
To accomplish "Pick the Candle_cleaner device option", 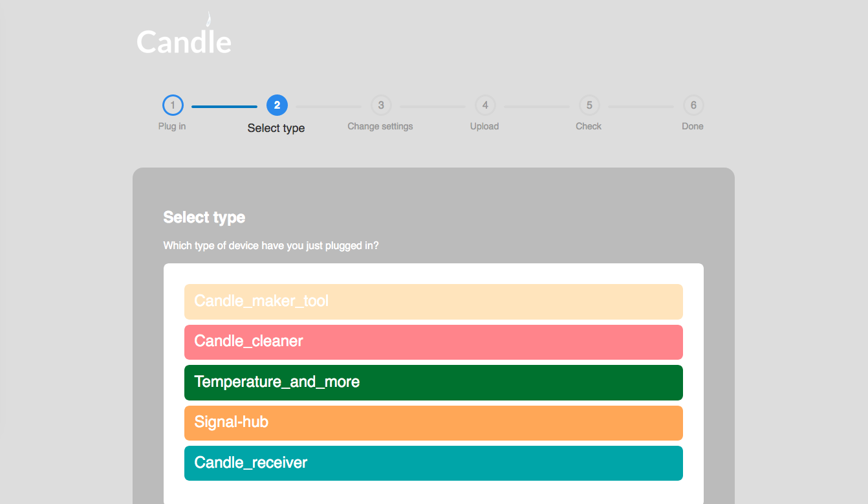I will tap(433, 342).
